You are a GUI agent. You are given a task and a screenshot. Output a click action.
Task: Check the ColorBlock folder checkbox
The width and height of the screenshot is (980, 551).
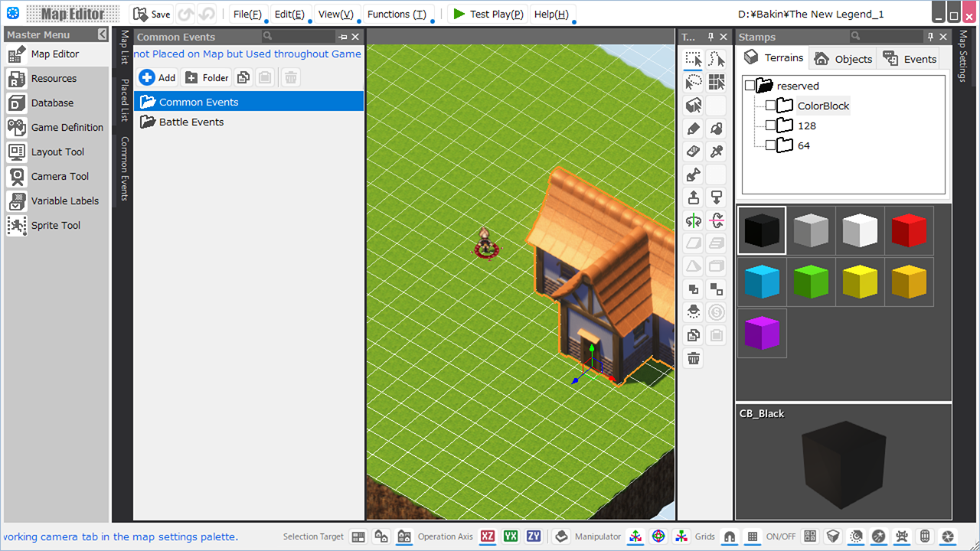click(770, 106)
